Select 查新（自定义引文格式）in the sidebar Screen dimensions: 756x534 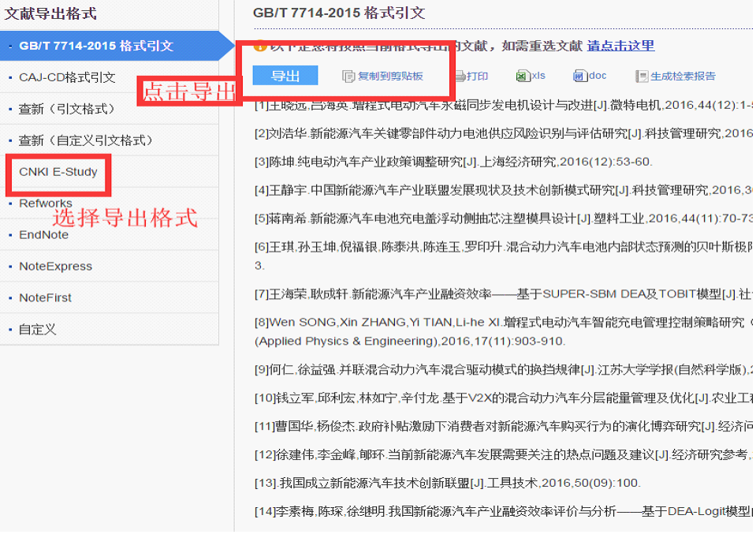(87, 140)
